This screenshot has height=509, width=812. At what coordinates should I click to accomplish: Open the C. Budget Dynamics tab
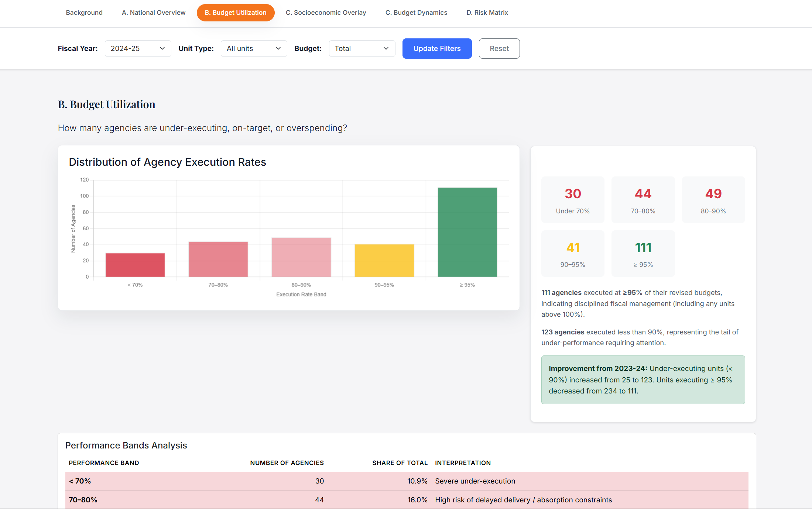(x=416, y=13)
